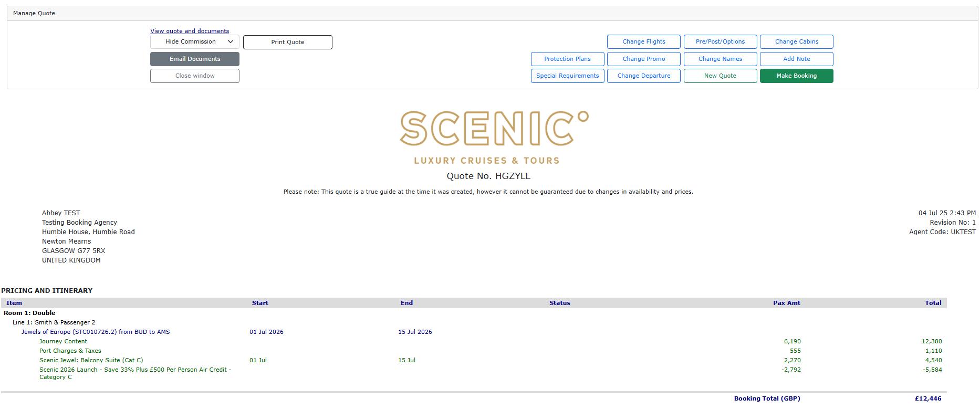Click Port Charges pax amount 555
The width and height of the screenshot is (980, 410).
[x=795, y=351]
